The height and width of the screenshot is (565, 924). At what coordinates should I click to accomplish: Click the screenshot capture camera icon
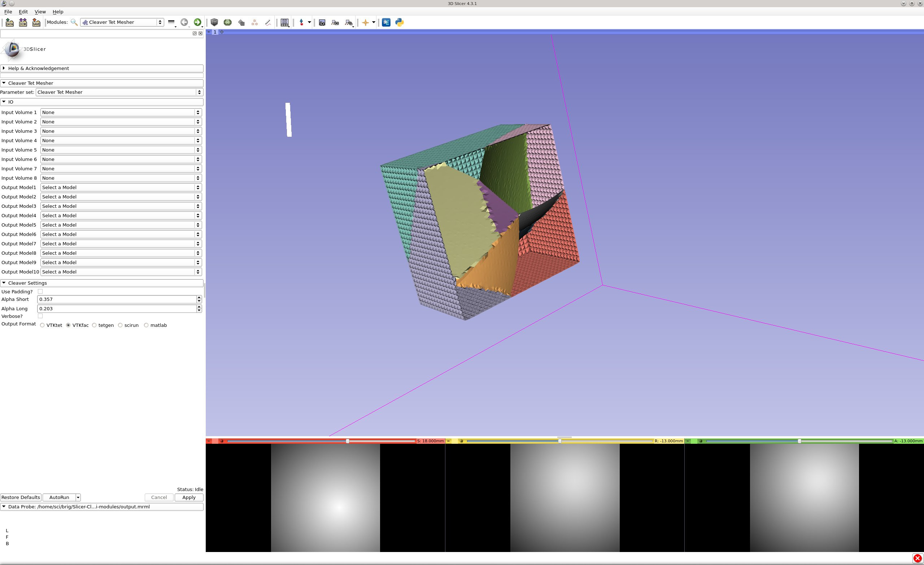[x=322, y=22]
